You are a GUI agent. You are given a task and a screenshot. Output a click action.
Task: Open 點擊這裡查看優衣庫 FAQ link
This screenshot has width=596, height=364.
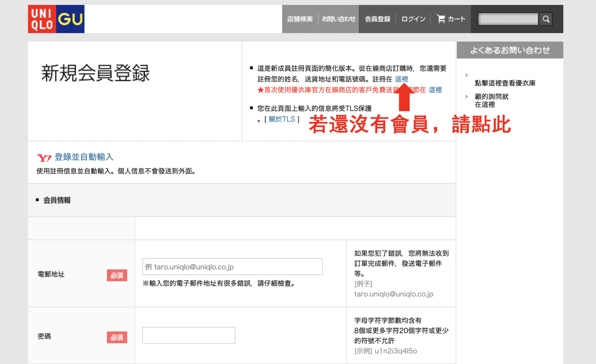pyautogui.click(x=505, y=83)
